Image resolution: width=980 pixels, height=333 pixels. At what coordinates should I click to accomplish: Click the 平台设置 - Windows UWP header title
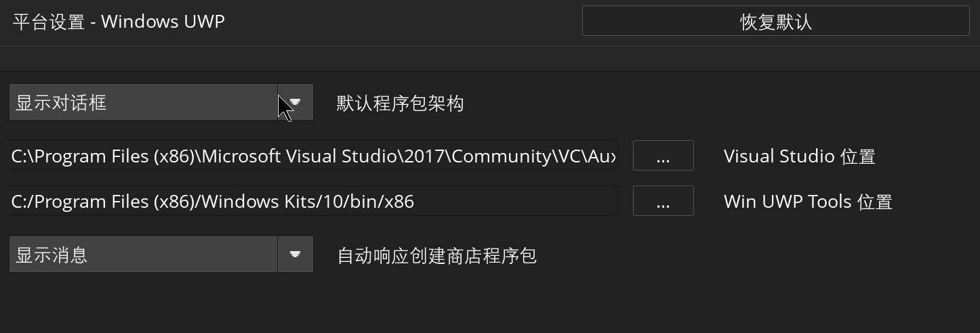pos(119,22)
